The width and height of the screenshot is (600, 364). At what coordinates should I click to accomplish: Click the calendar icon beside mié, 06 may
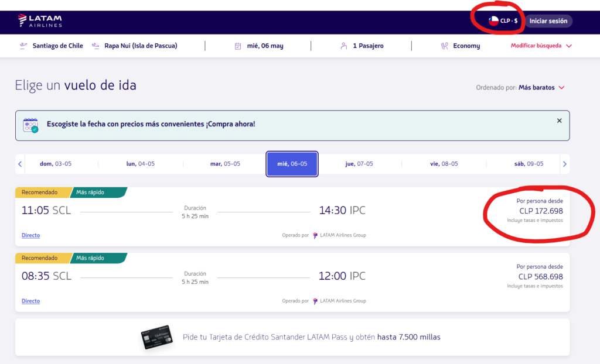[x=237, y=46]
